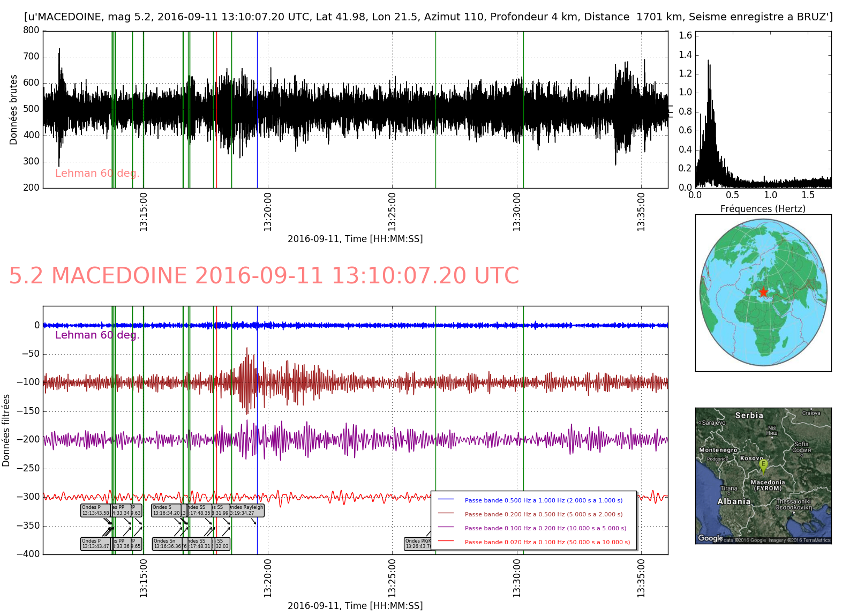Click the Ondes P 13:13:43.58 annotation
Screen dimensions: 857x616
(x=95, y=510)
